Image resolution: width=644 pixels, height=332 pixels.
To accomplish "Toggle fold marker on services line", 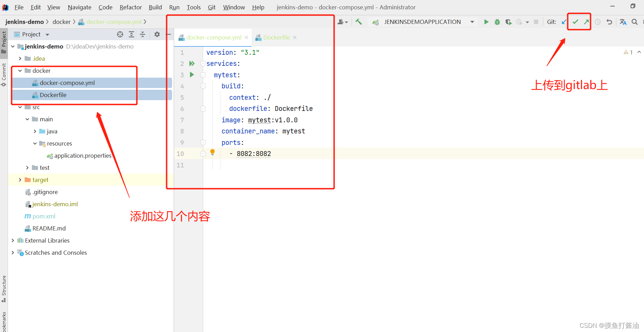I will pyautogui.click(x=203, y=64).
